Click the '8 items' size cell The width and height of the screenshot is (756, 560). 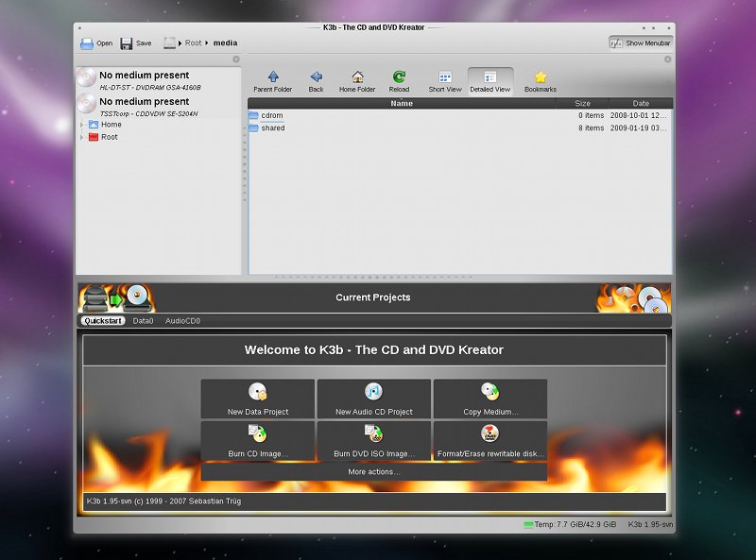[x=592, y=128]
